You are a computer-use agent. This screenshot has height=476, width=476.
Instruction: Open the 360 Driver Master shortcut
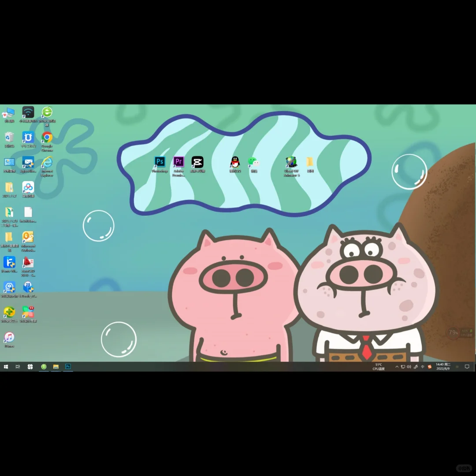click(9, 290)
